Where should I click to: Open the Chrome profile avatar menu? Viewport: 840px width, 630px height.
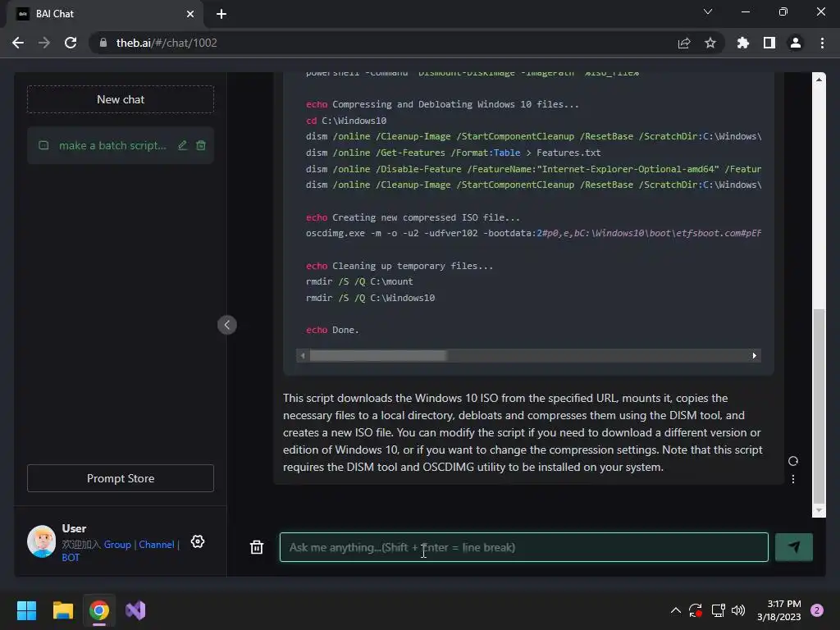(x=796, y=43)
